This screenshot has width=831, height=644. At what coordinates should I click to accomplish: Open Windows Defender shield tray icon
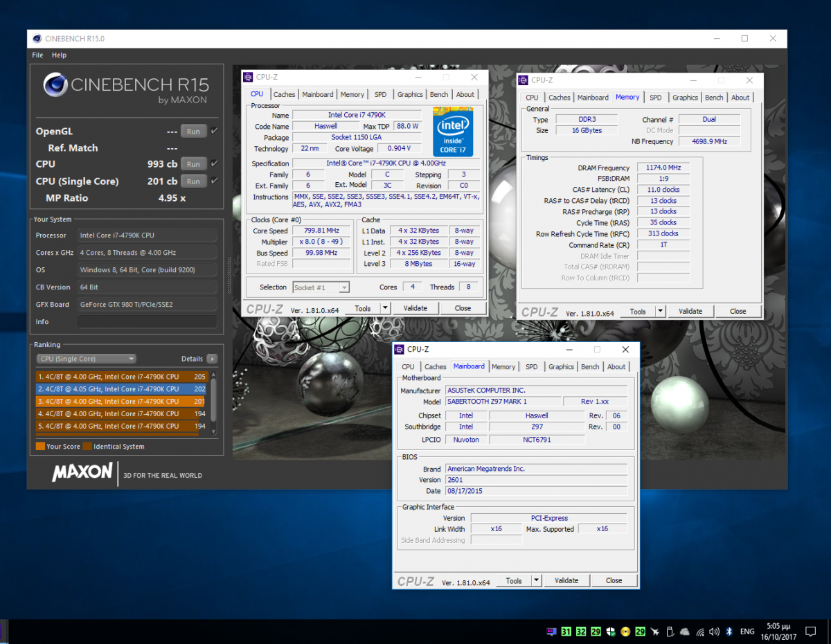click(611, 632)
